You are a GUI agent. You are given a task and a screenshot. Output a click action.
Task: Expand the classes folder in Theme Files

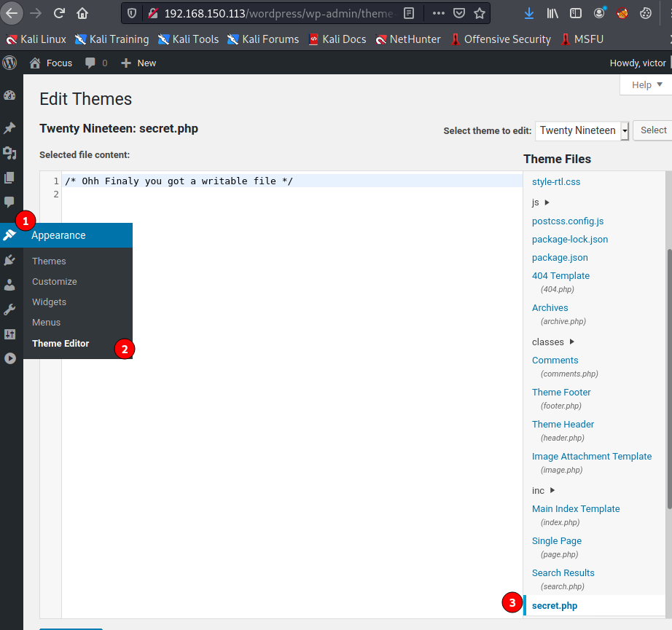553,342
